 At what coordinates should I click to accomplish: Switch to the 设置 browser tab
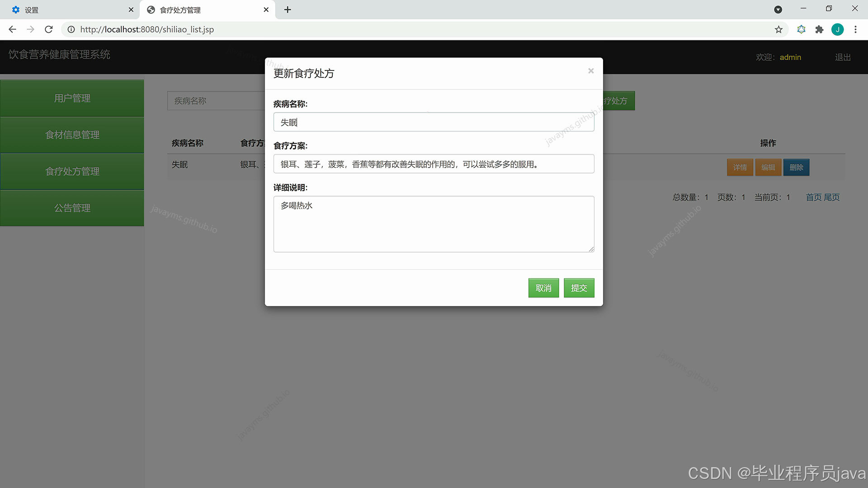(x=70, y=9)
